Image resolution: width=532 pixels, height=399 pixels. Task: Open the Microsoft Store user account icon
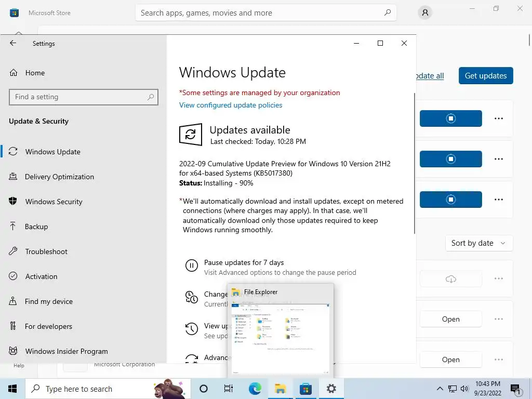point(425,13)
